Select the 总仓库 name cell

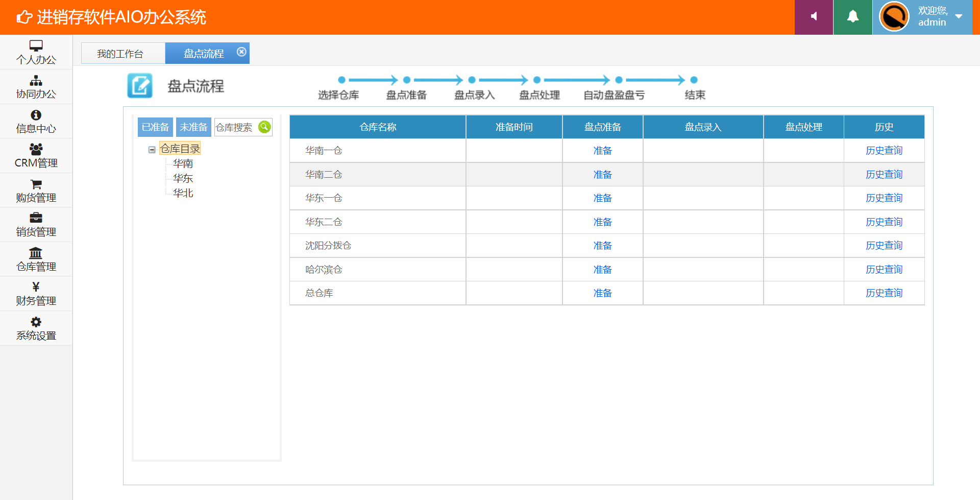tap(378, 293)
